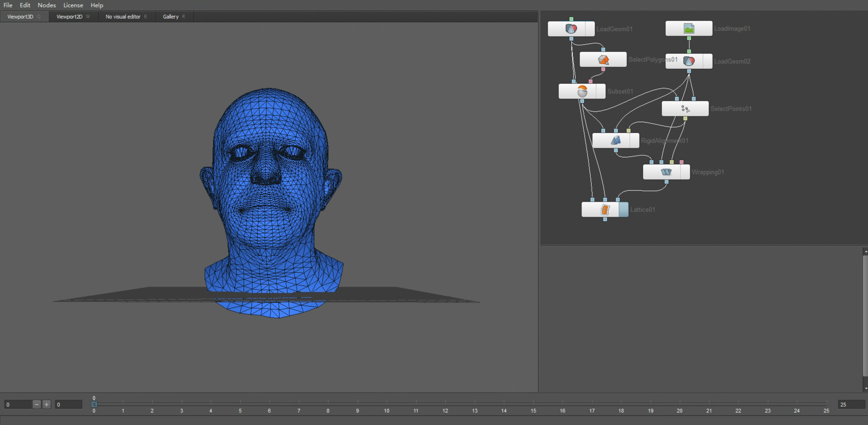
Task: Enable the visualization flag on the Wrapping01 node
Action: (x=685, y=172)
